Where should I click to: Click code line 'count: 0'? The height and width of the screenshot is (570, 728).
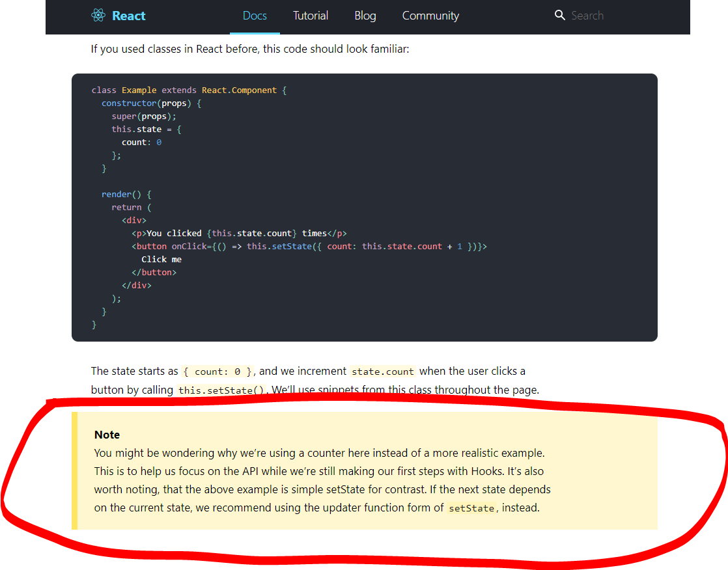tap(141, 142)
